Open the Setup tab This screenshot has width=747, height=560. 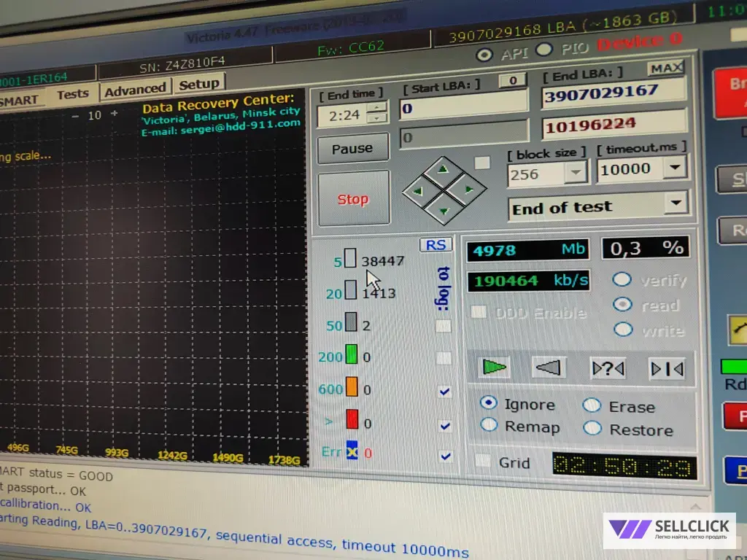[198, 85]
